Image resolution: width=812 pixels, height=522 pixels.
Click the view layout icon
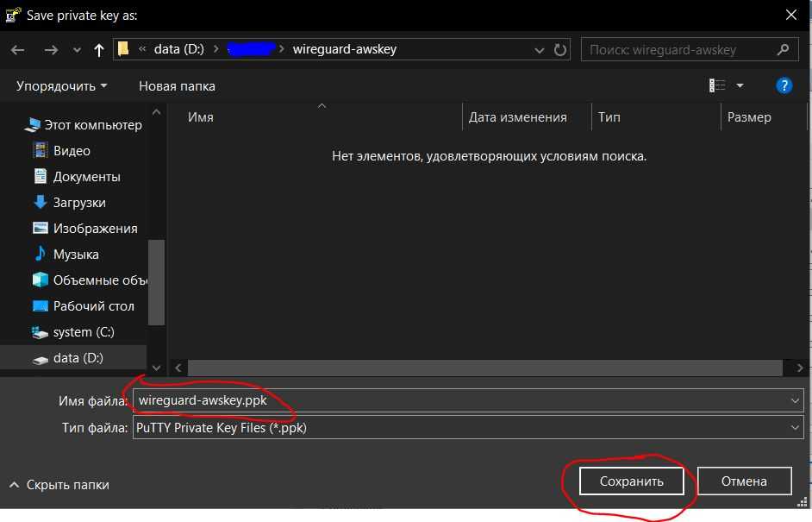click(717, 85)
